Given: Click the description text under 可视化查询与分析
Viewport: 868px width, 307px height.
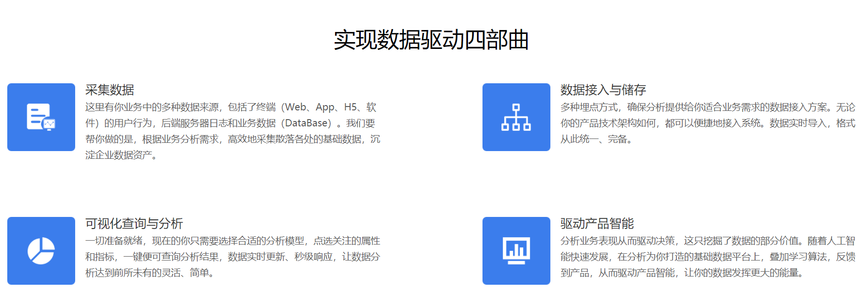Looking at the screenshot, I should tap(232, 257).
